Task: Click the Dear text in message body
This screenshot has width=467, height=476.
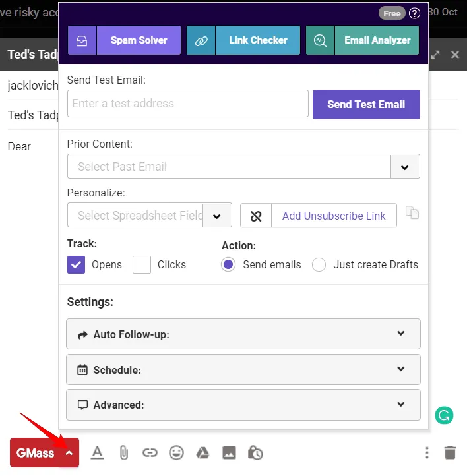Action: point(19,146)
